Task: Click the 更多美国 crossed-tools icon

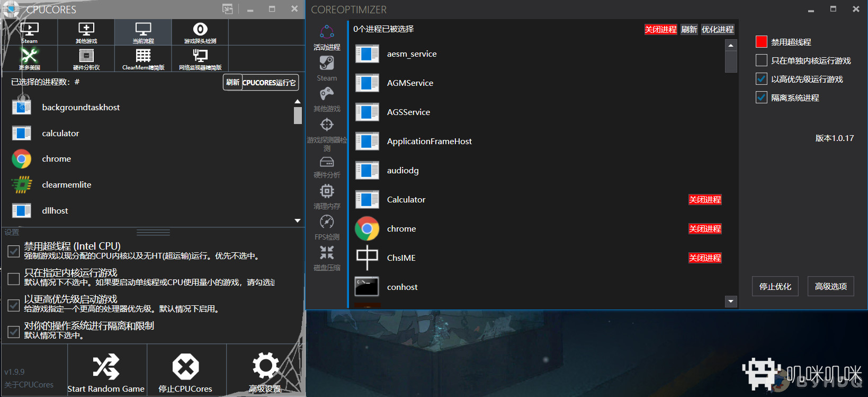Action: pos(29,55)
